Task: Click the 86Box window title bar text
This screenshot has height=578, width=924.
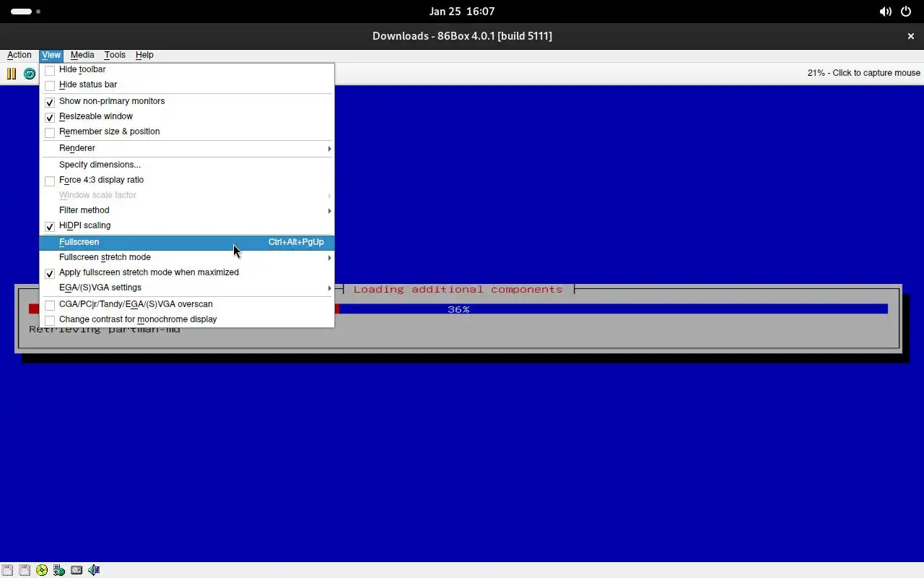Action: 462,36
